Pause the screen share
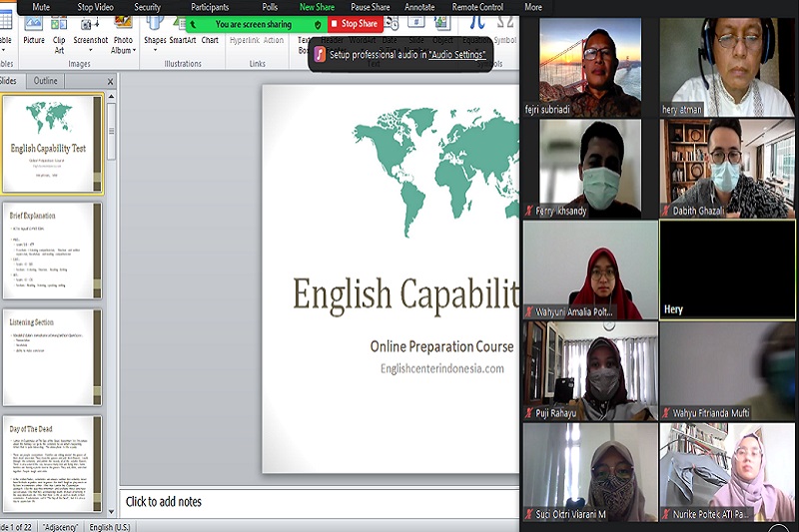The height and width of the screenshot is (532, 799). pyautogui.click(x=370, y=7)
